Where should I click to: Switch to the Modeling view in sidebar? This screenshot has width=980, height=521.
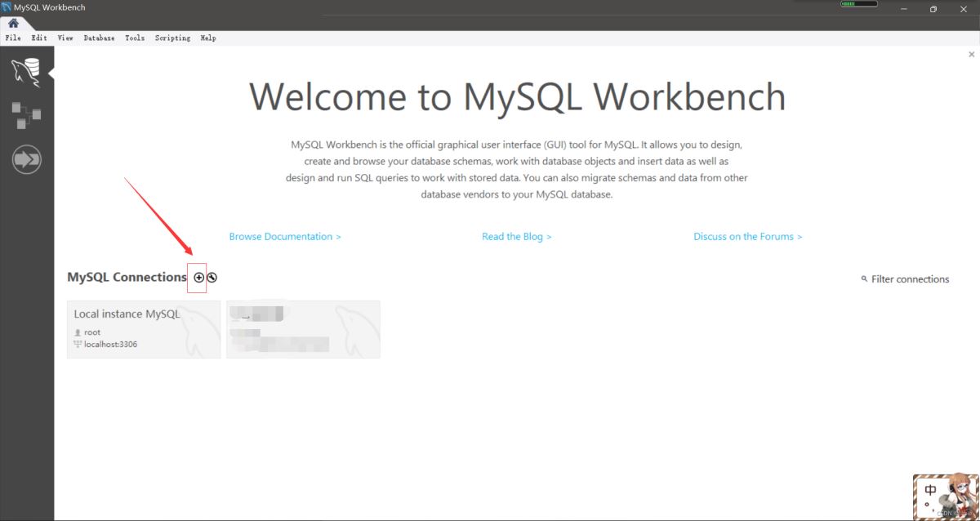[26, 114]
